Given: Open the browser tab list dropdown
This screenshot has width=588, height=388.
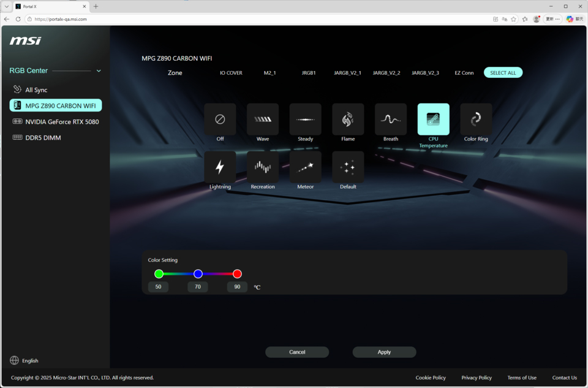Looking at the screenshot, I should tap(6, 6).
